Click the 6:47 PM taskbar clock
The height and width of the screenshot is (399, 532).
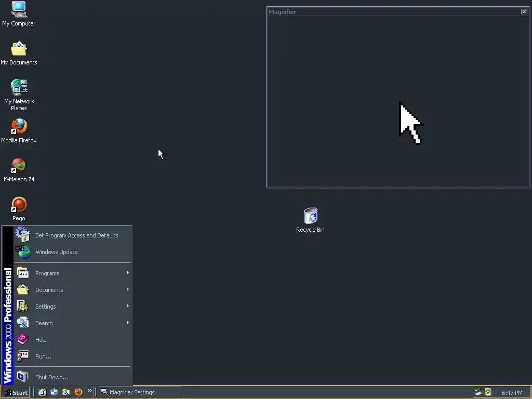(512, 393)
